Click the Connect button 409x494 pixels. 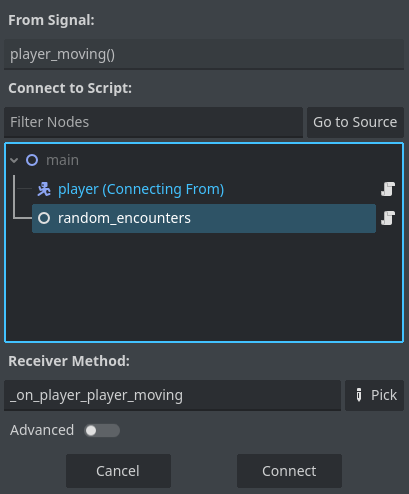point(289,471)
